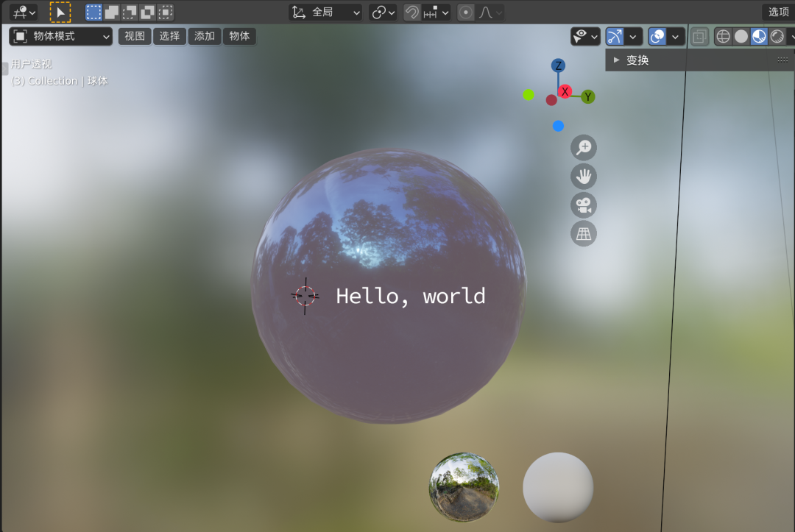Choose the Set New Selection mode icon
The width and height of the screenshot is (795, 532).
[x=93, y=13]
